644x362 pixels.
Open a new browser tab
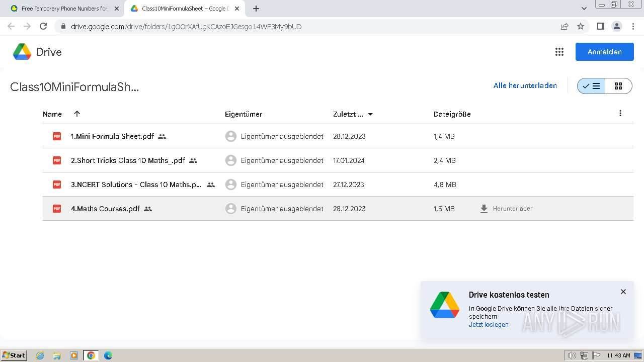(x=256, y=9)
